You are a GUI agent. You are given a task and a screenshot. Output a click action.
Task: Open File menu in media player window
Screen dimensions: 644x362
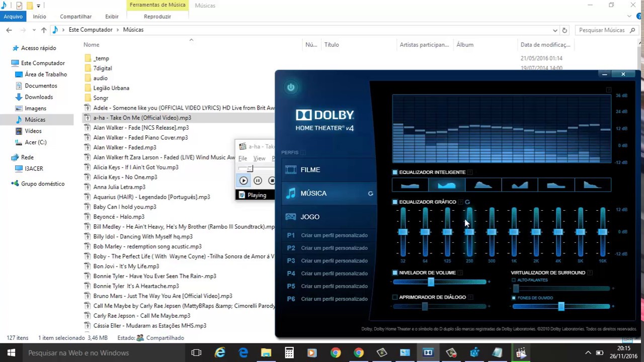click(243, 158)
